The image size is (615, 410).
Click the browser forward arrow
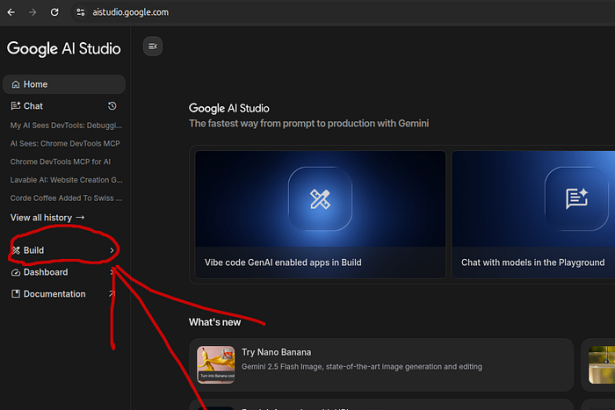click(x=33, y=13)
